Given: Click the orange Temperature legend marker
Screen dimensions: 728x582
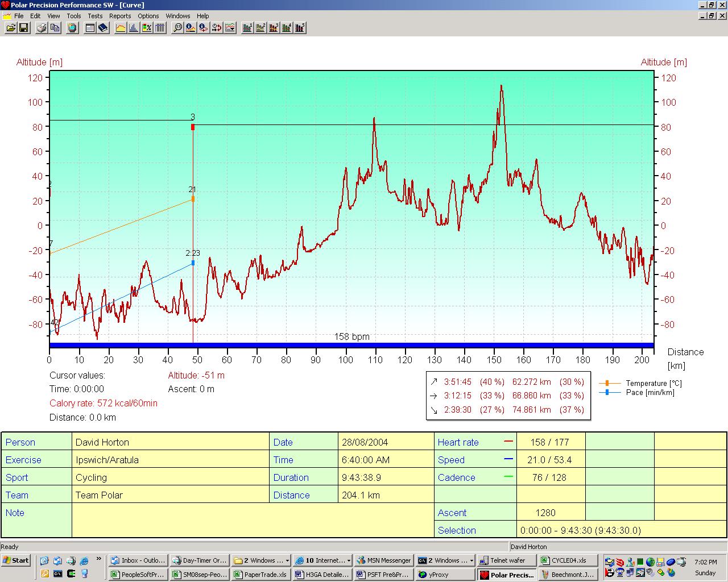Looking at the screenshot, I should (607, 384).
